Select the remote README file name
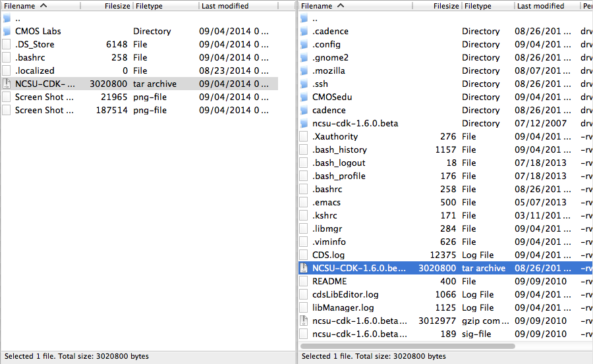The height and width of the screenshot is (364, 593). pyautogui.click(x=329, y=281)
